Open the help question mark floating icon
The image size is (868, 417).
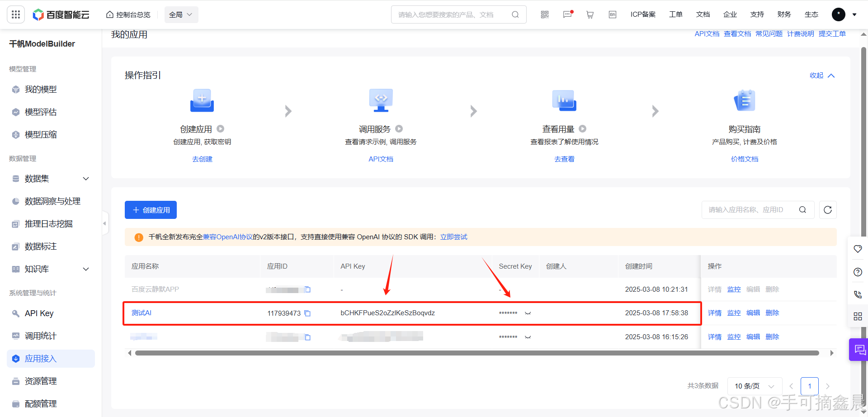[x=858, y=272]
